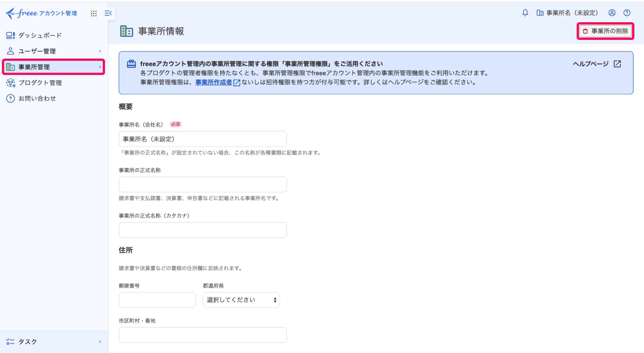Open the user account profile icon

[x=612, y=13]
